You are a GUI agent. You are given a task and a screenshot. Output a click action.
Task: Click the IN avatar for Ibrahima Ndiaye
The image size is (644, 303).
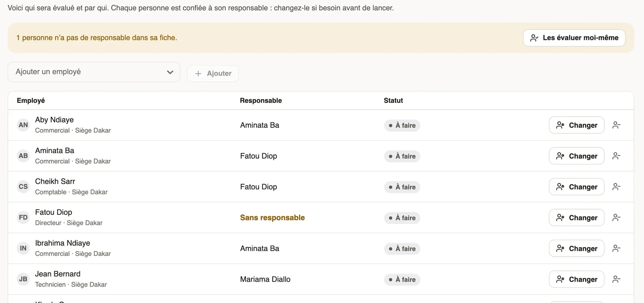(23, 248)
